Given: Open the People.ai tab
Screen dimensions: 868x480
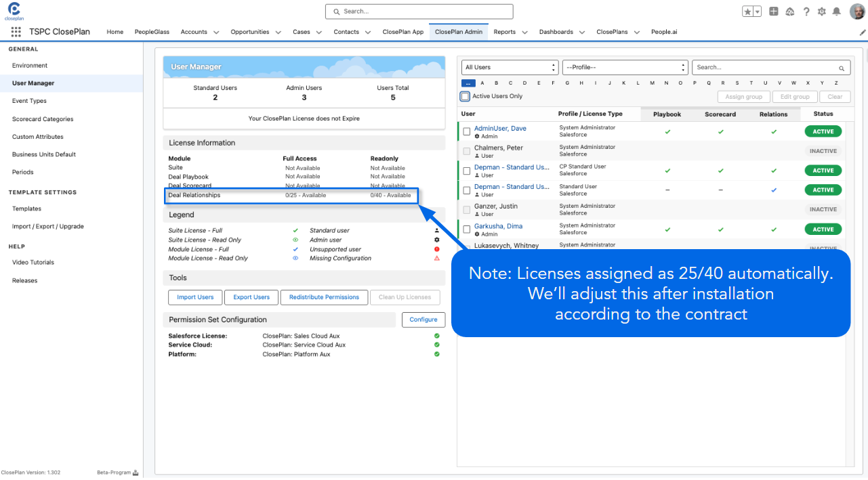Looking at the screenshot, I should coord(664,32).
